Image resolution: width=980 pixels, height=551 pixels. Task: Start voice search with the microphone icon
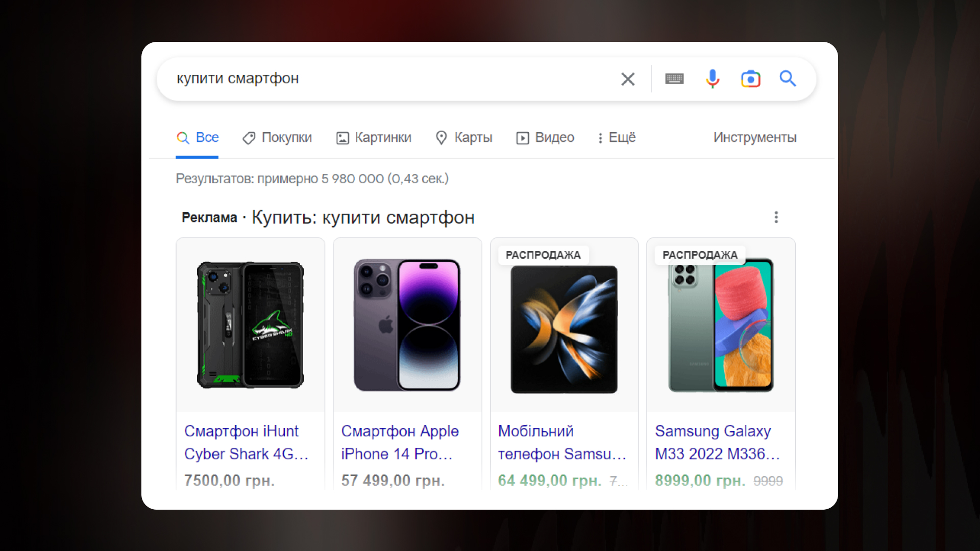pos(713,79)
